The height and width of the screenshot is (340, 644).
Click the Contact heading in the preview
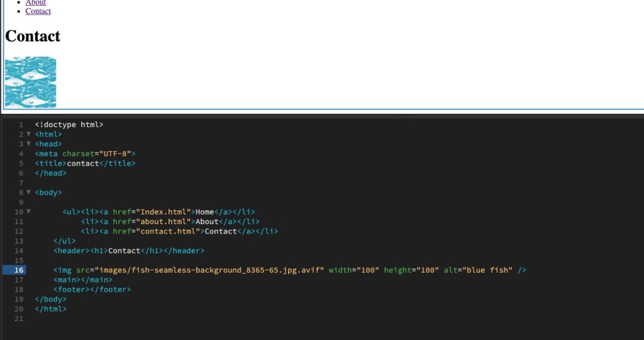[33, 36]
